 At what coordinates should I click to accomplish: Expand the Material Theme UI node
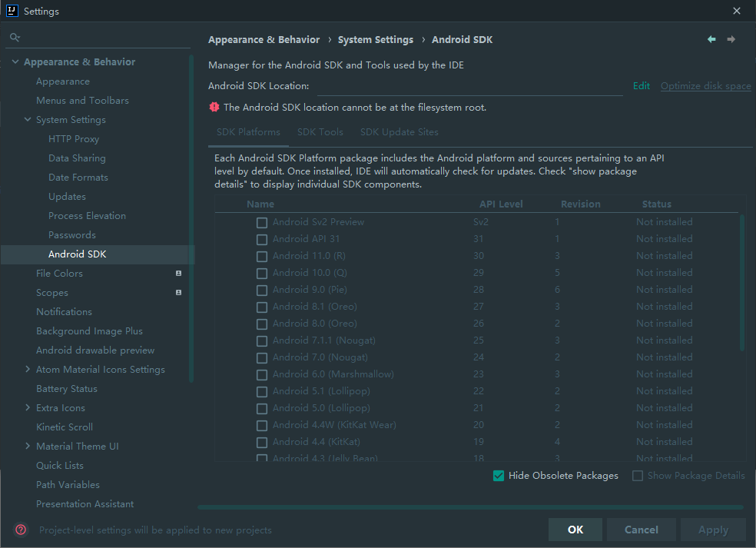click(x=28, y=447)
